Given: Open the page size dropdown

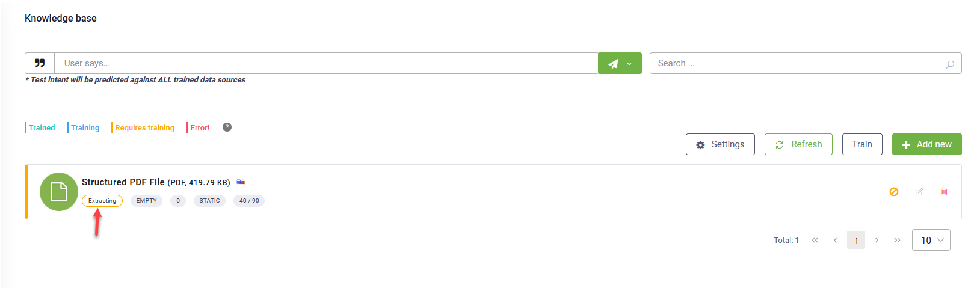Looking at the screenshot, I should [x=931, y=240].
